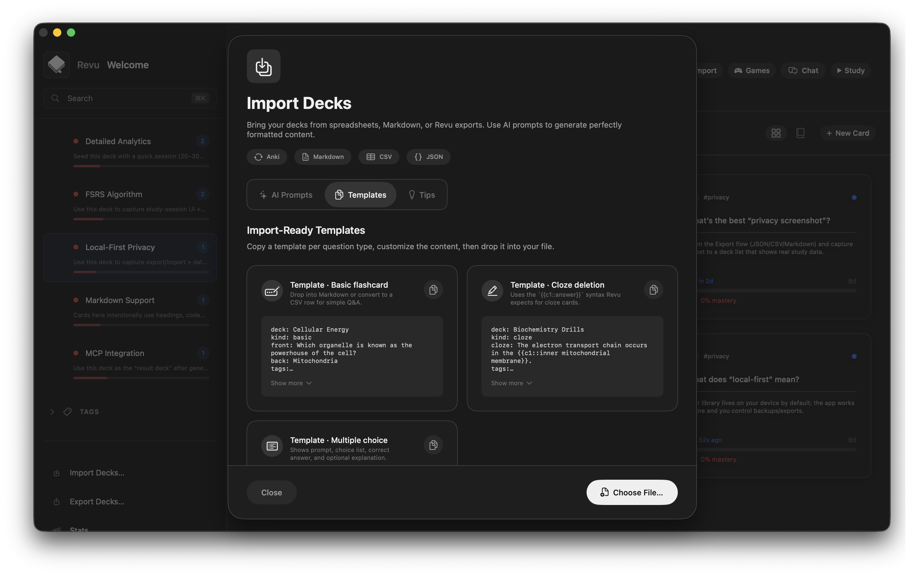The image size is (924, 576).
Task: Click the red dot beside Detailed Analytics
Action: click(76, 141)
